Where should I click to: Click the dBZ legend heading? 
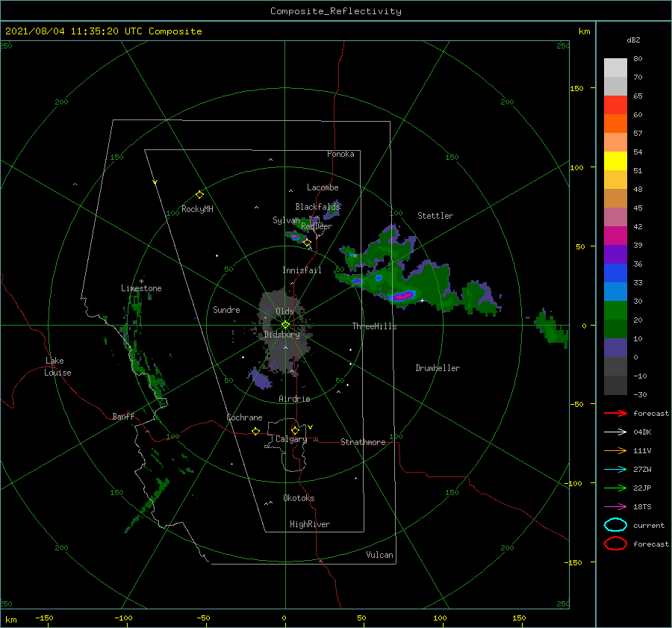point(633,40)
